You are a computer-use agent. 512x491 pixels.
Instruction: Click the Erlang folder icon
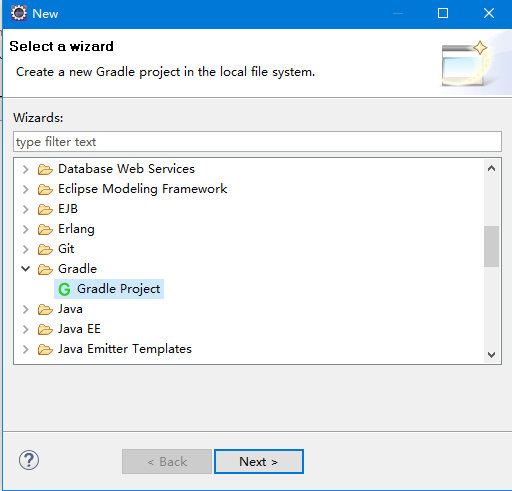[45, 229]
